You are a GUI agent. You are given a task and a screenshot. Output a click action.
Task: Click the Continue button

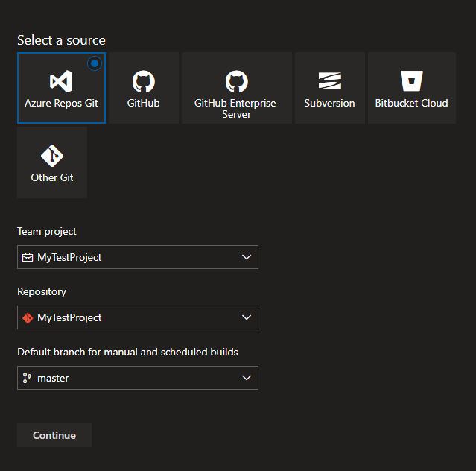coord(54,435)
